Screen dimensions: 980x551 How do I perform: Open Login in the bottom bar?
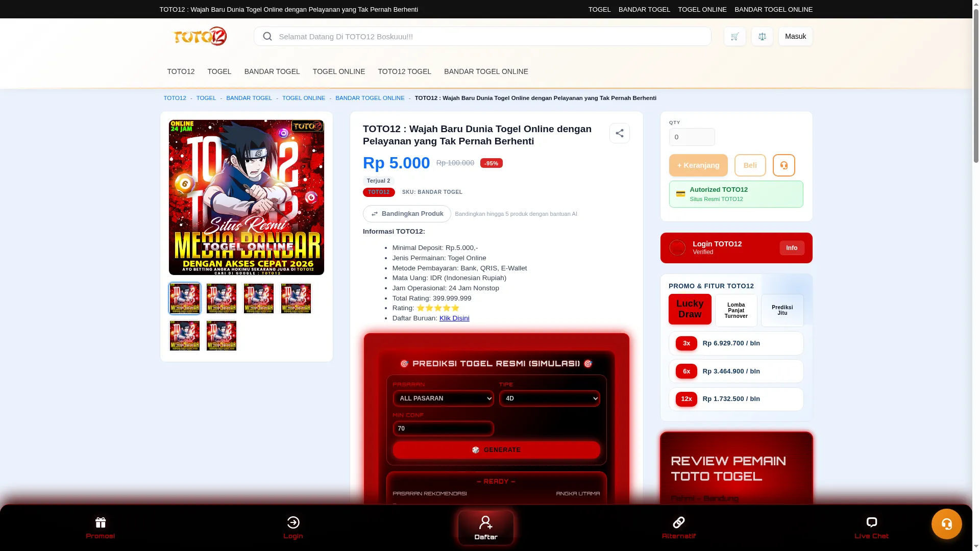[293, 528]
